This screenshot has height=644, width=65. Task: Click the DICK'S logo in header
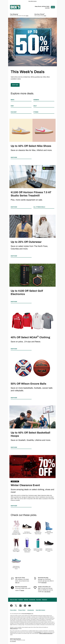(15, 7)
